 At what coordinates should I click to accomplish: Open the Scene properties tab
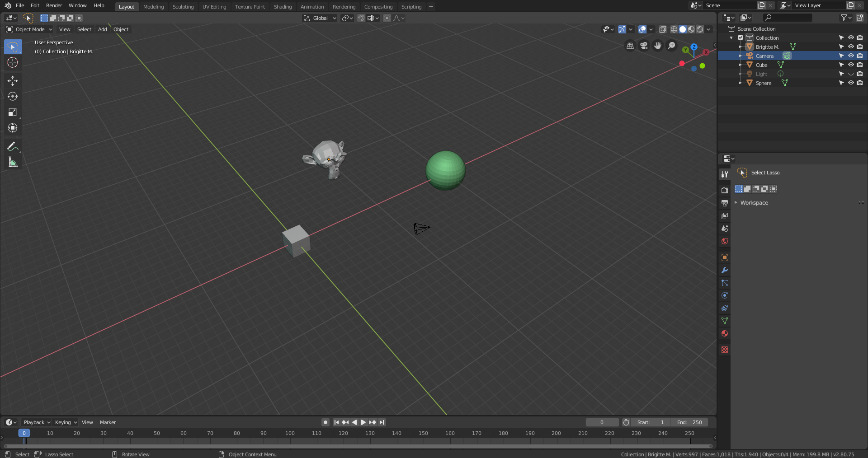point(725,229)
